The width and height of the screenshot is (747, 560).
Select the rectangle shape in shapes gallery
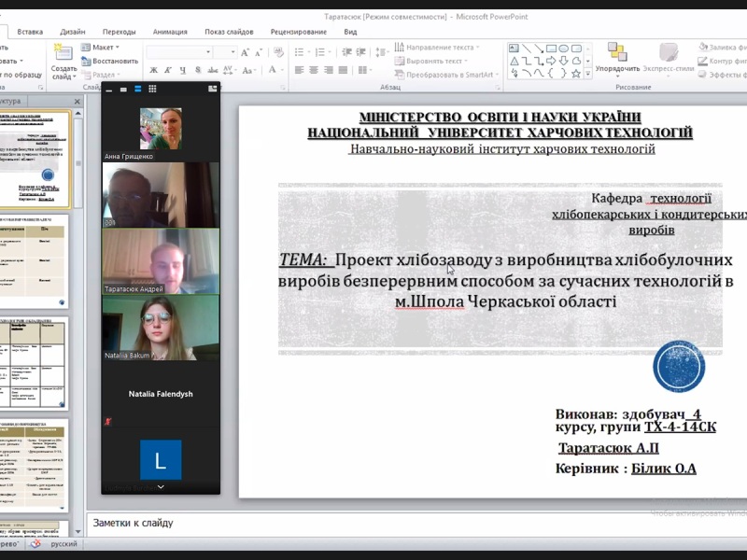tap(553, 49)
